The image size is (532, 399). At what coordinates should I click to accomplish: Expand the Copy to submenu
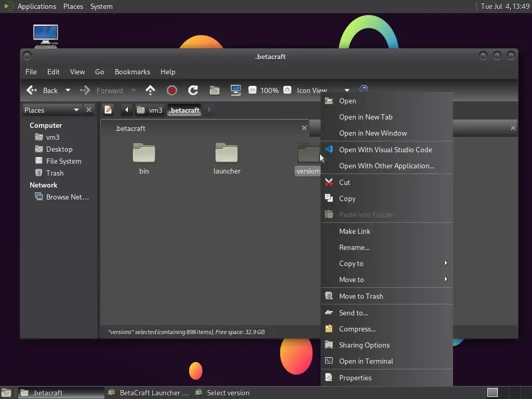pos(387,263)
